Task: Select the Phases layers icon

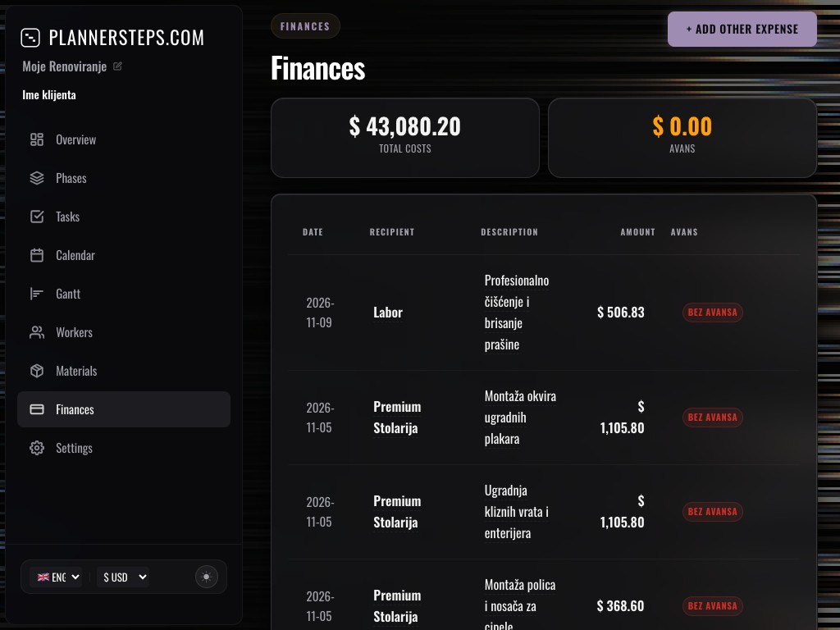Action: [x=37, y=178]
